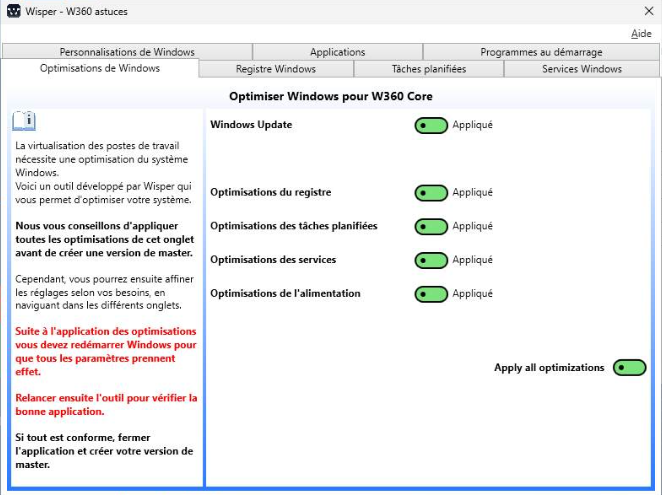This screenshot has width=662, height=495.
Task: Open the Aide menu
Action: pyautogui.click(x=641, y=34)
